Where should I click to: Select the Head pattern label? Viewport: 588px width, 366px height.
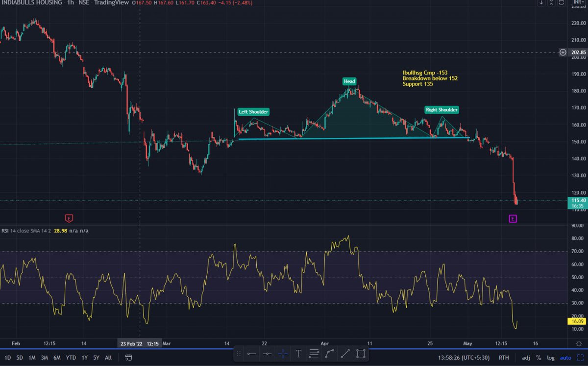click(349, 81)
